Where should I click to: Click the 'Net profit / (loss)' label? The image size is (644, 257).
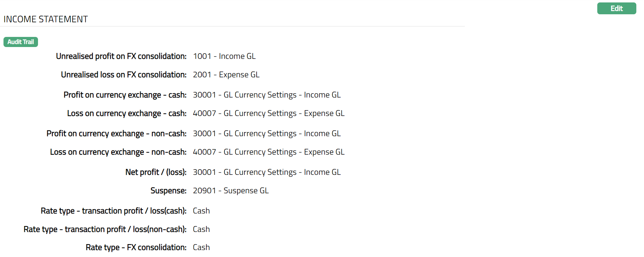click(156, 172)
